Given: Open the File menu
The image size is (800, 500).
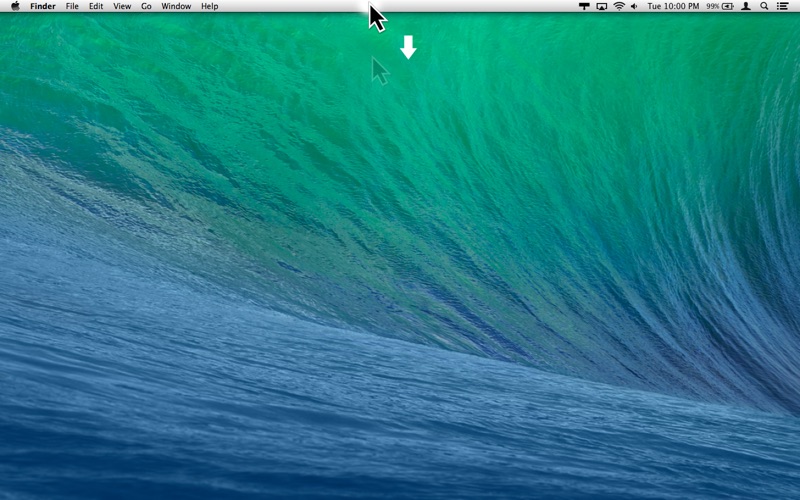Looking at the screenshot, I should (72, 6).
